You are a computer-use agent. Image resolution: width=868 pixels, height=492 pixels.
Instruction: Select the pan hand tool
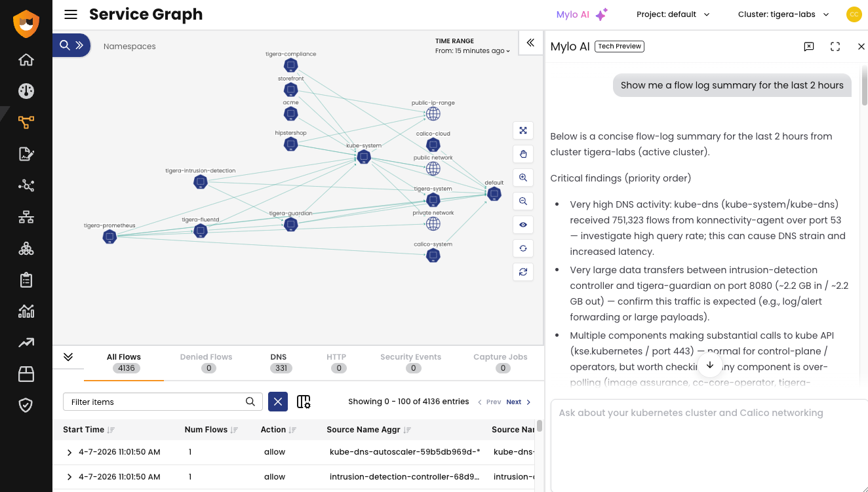[x=523, y=154]
